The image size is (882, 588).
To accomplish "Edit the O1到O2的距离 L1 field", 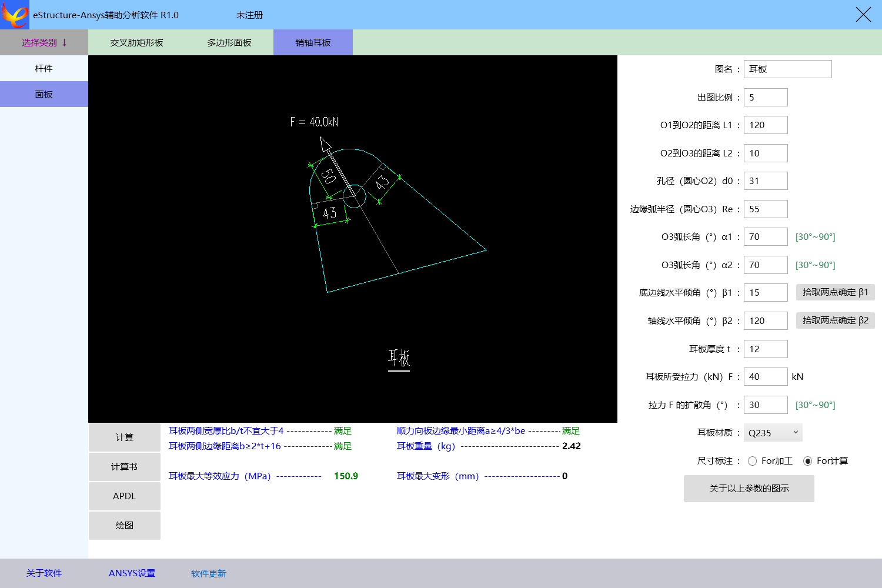I will point(766,125).
